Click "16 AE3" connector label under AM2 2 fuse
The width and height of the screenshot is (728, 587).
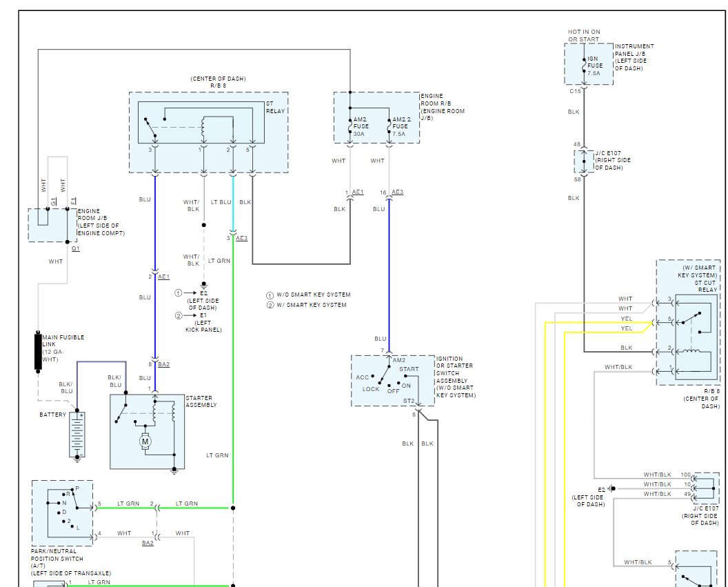(x=392, y=192)
